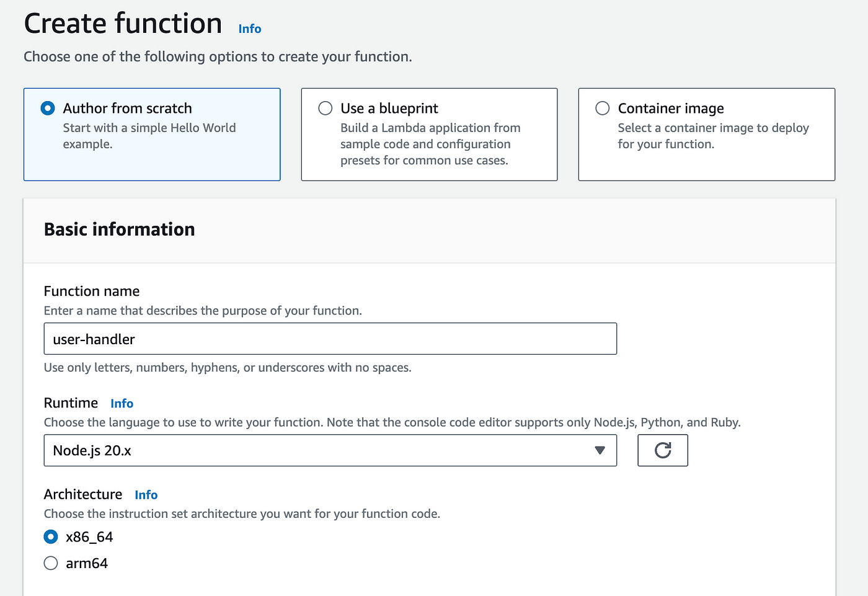
Task: Click the Basic information section header
Action: (119, 229)
